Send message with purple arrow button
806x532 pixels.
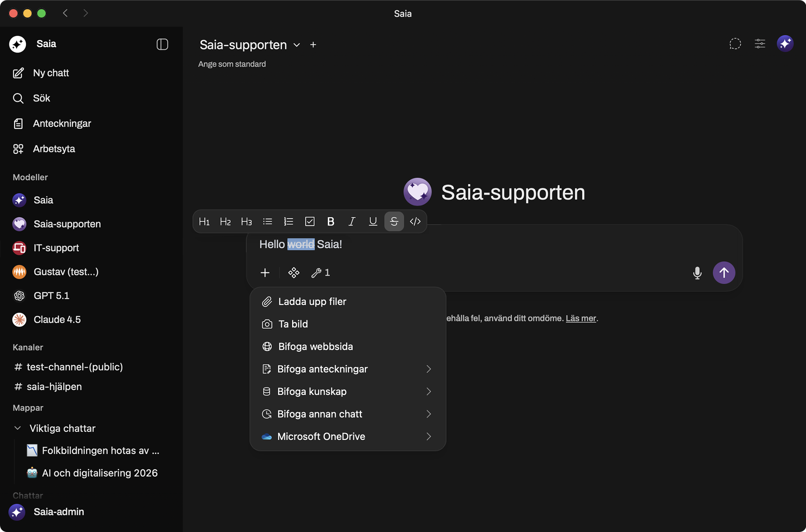(724, 273)
